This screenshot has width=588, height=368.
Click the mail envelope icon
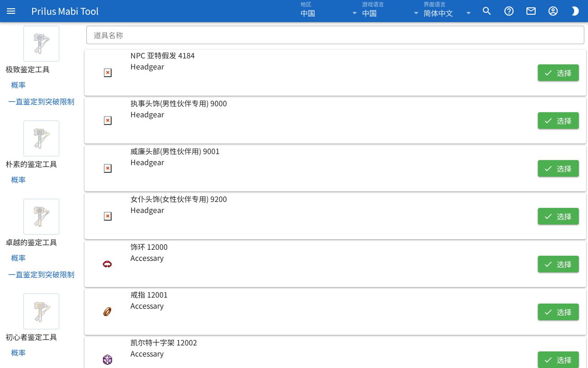(531, 11)
